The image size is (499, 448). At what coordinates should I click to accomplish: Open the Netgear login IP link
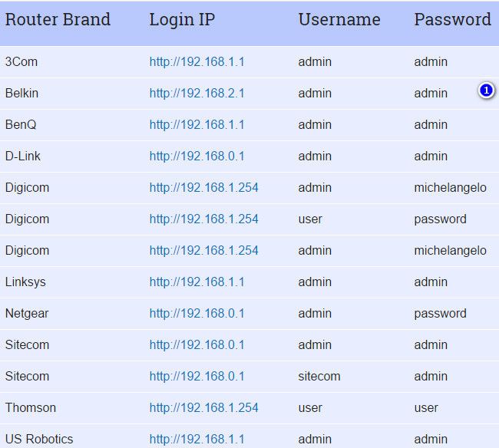tap(197, 314)
